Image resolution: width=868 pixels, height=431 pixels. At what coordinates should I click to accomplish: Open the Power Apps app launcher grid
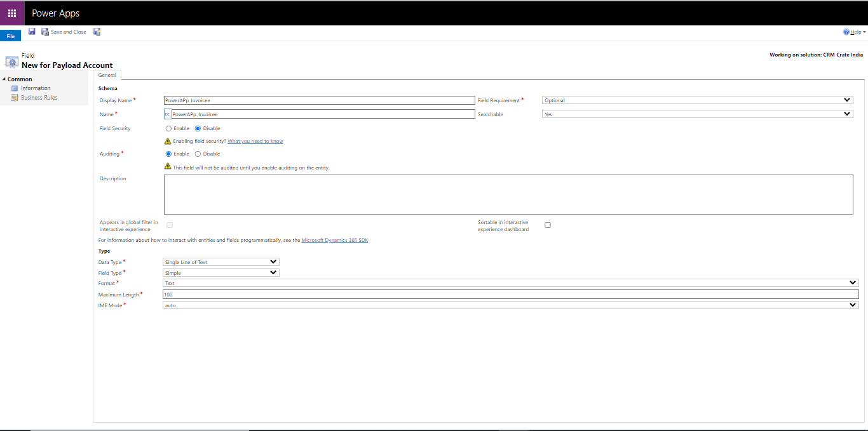(x=11, y=13)
